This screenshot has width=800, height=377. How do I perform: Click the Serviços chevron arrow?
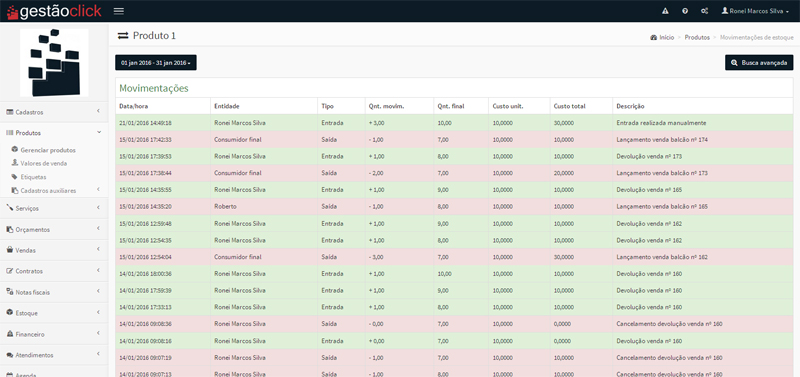[x=98, y=208]
